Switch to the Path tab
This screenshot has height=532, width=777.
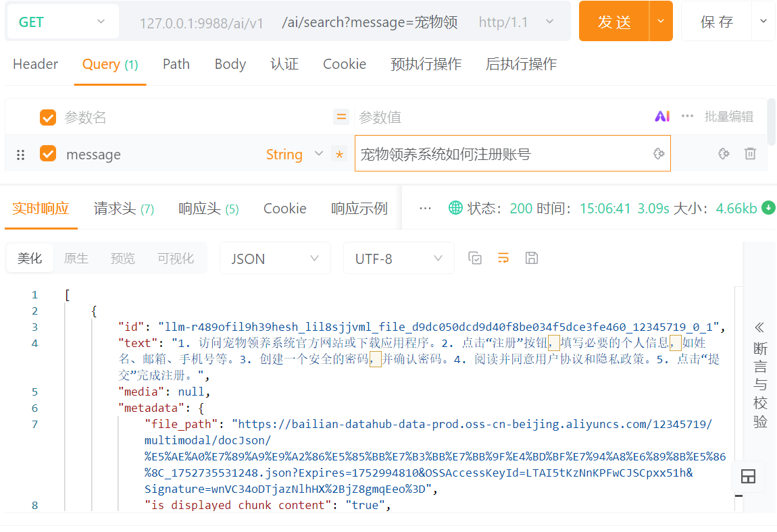[x=176, y=64]
